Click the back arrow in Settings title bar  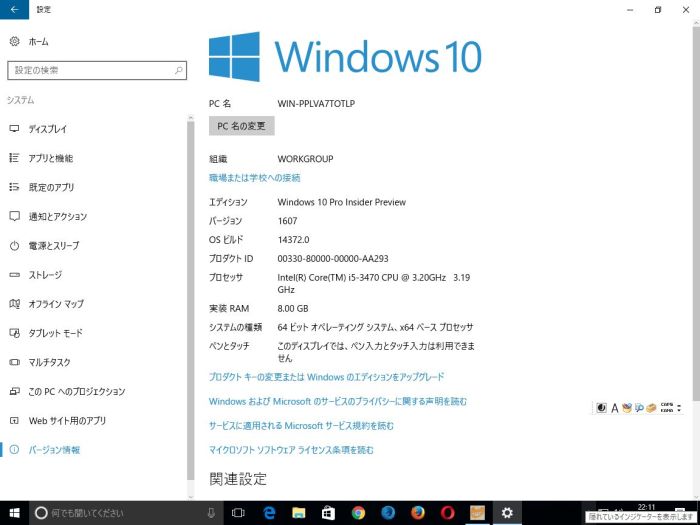click(x=13, y=9)
